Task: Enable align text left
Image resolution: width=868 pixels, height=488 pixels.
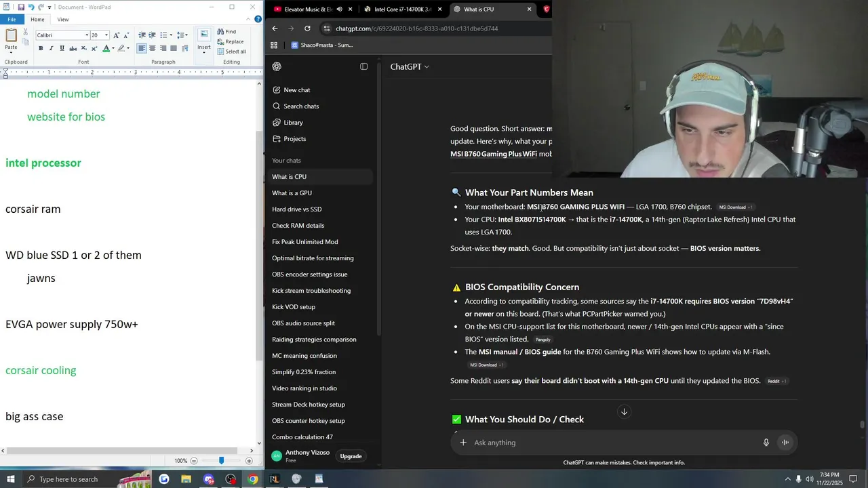Action: click(142, 48)
